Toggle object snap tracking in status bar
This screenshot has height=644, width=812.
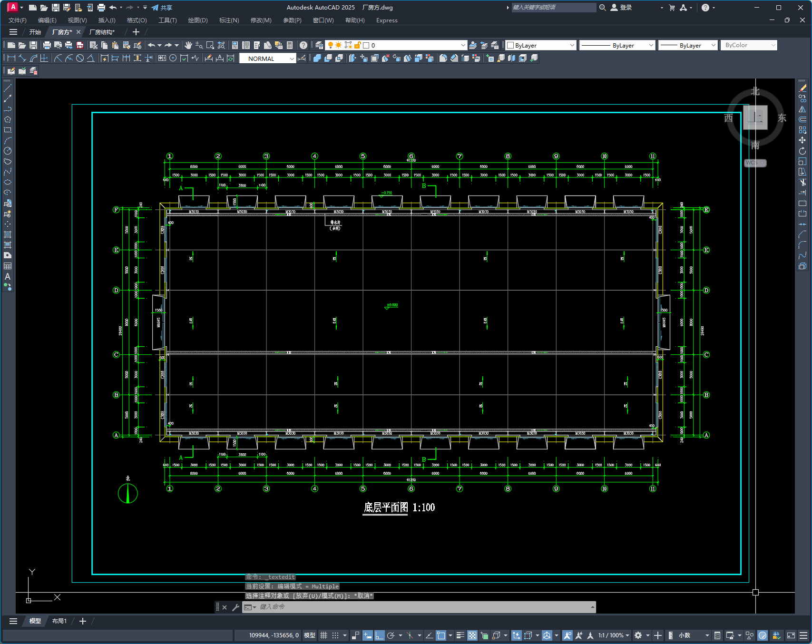tap(429, 635)
